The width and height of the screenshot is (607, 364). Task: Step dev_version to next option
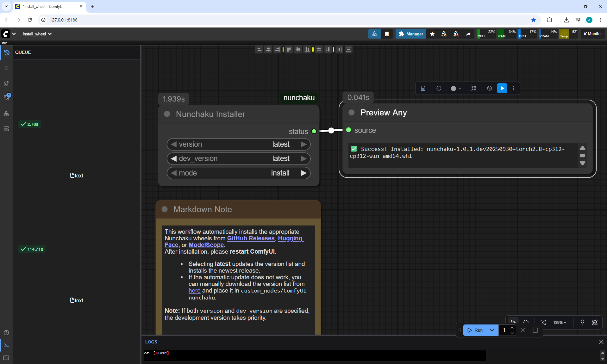(x=303, y=158)
